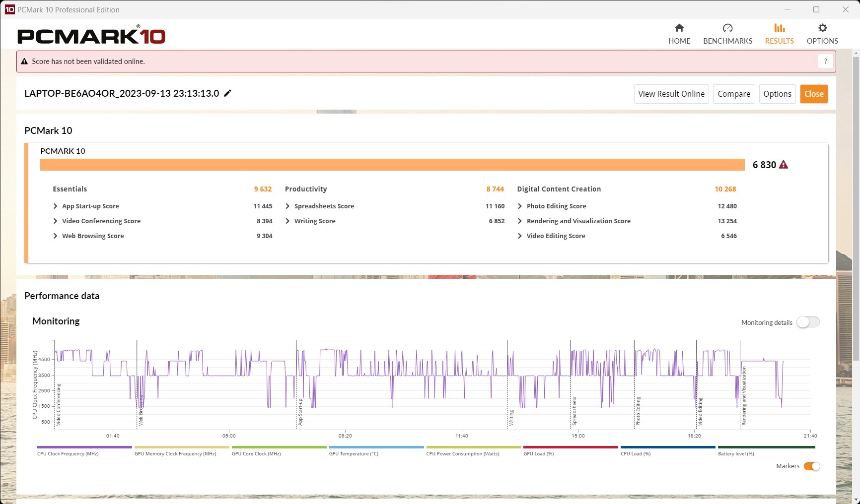Image resolution: width=860 pixels, height=504 pixels.
Task: Select GPU Memory Clock Frequency legend swatch
Action: (x=182, y=447)
